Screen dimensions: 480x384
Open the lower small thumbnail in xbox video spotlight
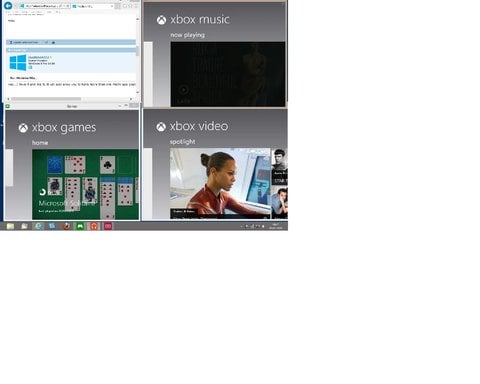pos(279,203)
